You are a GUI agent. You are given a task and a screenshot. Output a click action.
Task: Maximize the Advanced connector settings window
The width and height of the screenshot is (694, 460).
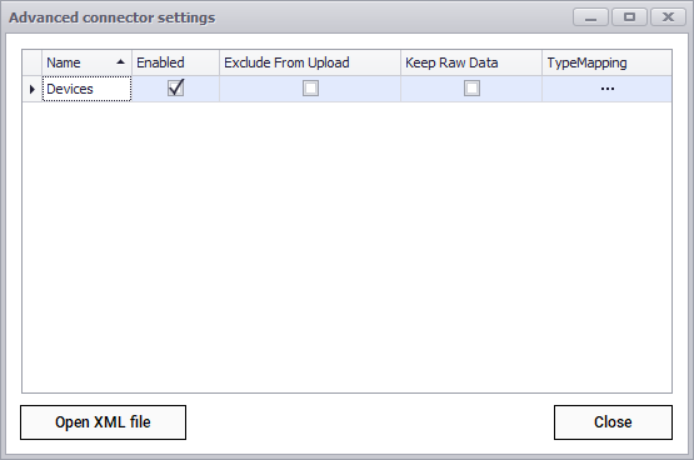pos(629,17)
